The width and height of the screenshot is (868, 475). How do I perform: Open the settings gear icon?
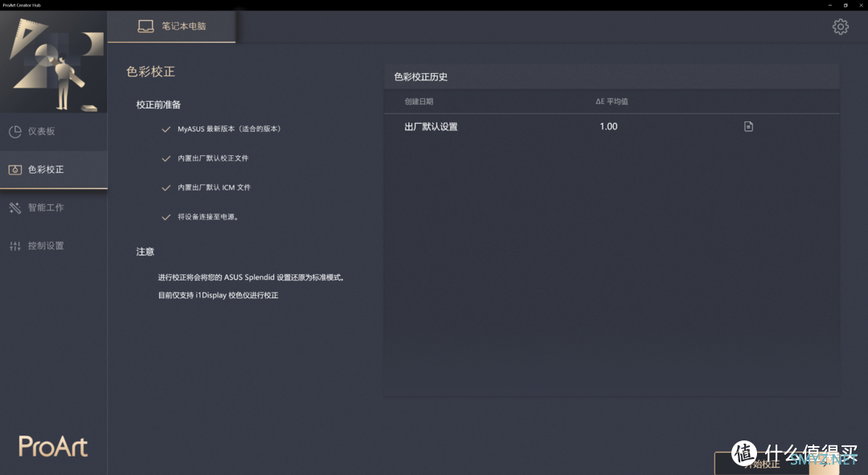pyautogui.click(x=840, y=27)
